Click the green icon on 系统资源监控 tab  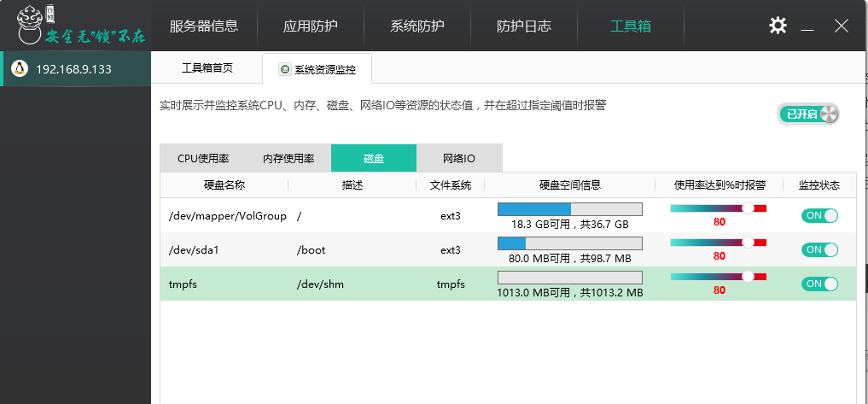[285, 70]
